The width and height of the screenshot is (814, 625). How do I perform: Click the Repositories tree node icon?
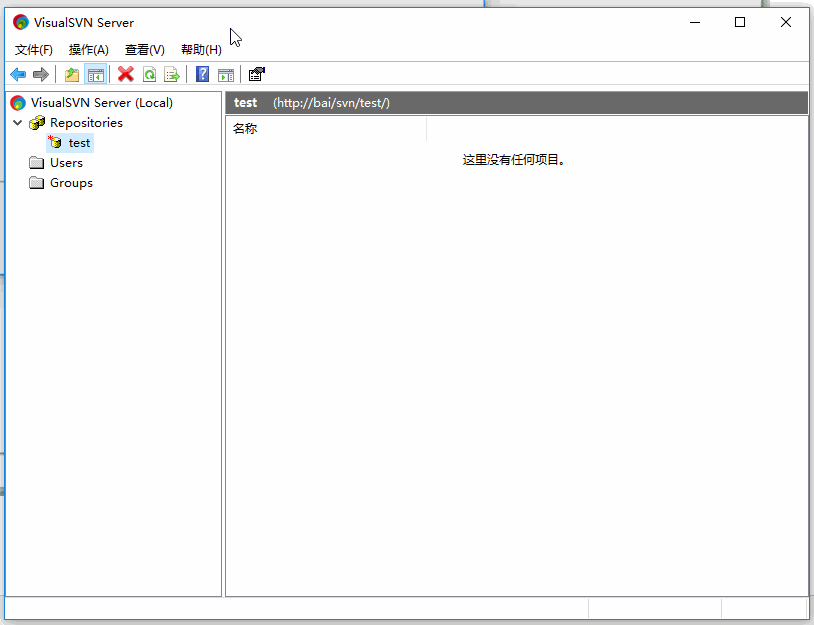pyautogui.click(x=37, y=123)
